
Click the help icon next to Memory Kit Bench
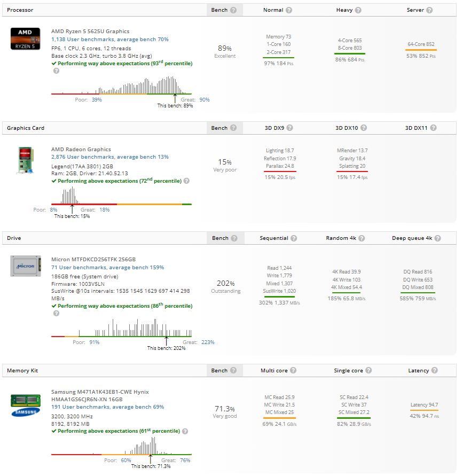[x=233, y=370]
